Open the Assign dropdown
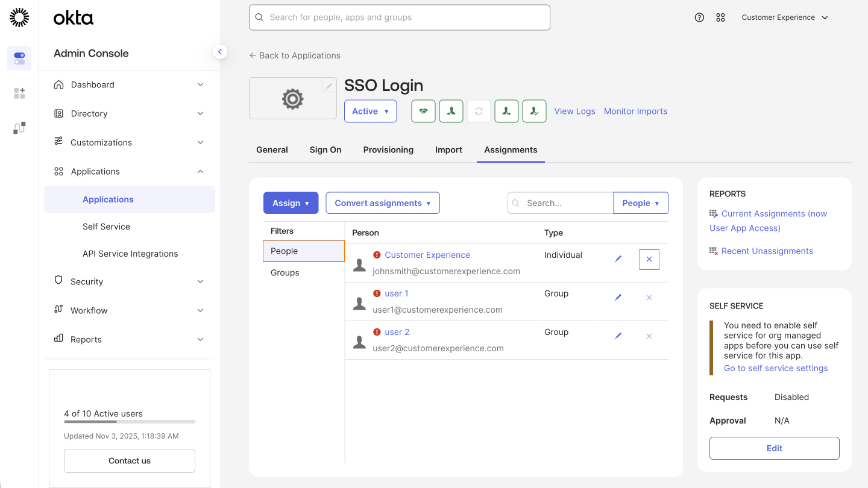The height and width of the screenshot is (488, 868). click(291, 203)
